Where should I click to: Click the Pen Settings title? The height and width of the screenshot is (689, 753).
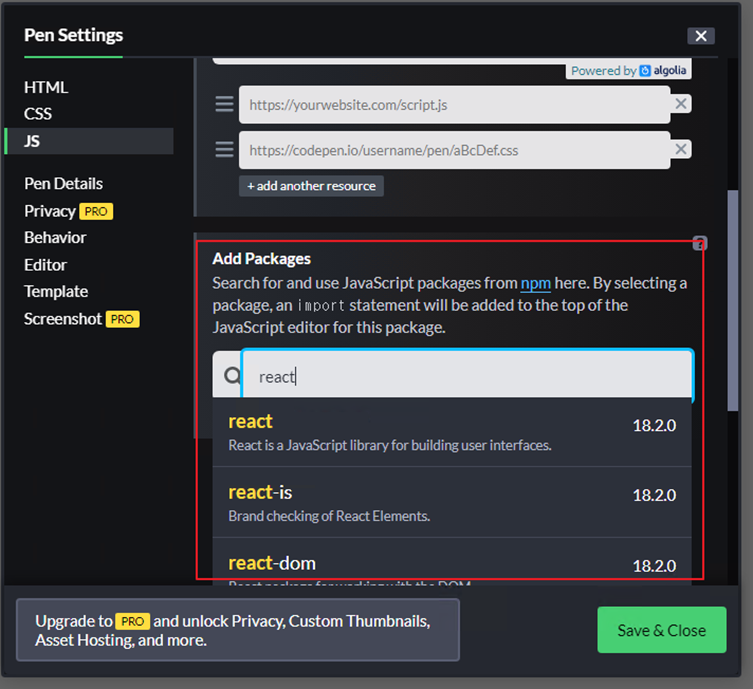coord(73,35)
